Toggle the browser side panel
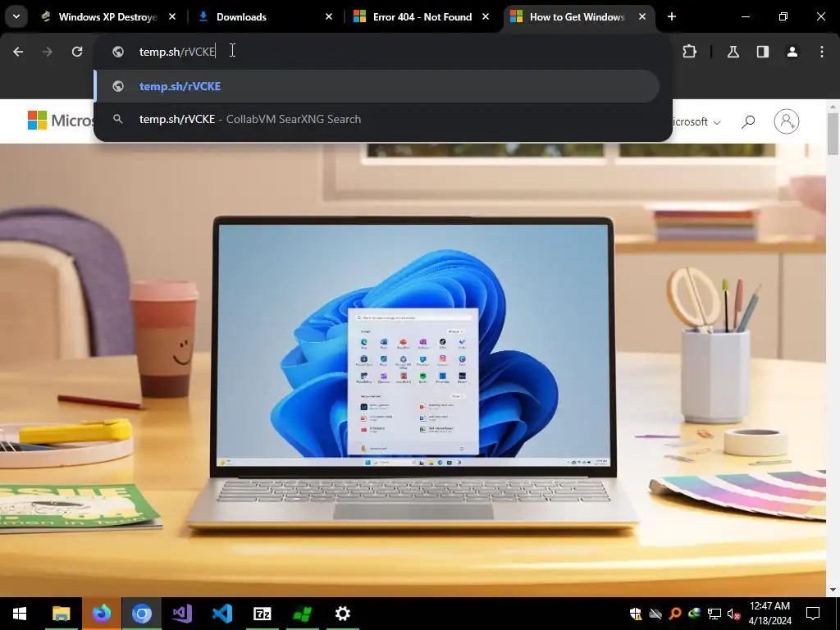This screenshot has width=840, height=630. (x=762, y=52)
